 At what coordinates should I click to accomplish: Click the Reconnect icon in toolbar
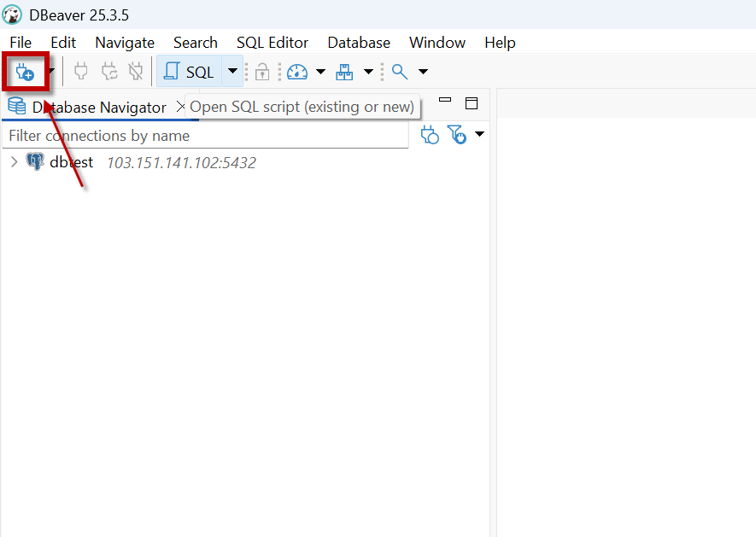pyautogui.click(x=109, y=73)
